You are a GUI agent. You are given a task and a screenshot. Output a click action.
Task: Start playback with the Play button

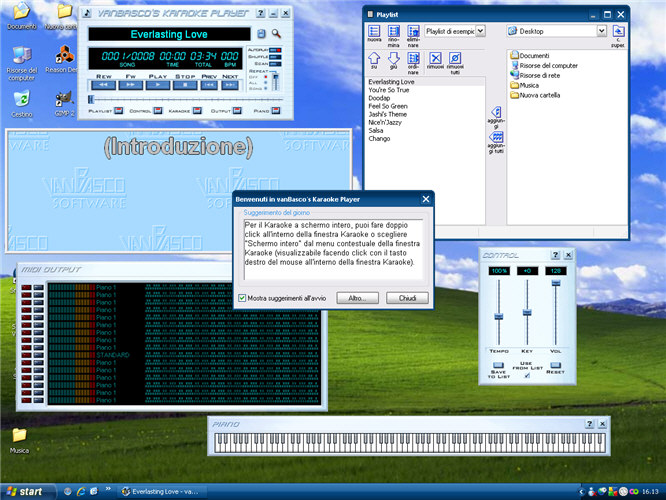click(158, 85)
